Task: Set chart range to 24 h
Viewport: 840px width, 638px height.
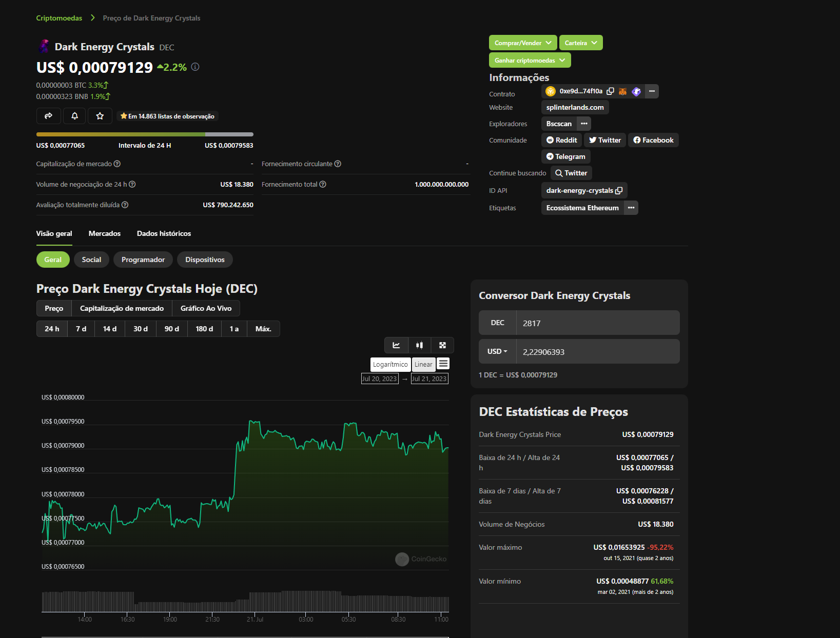Action: (52, 329)
